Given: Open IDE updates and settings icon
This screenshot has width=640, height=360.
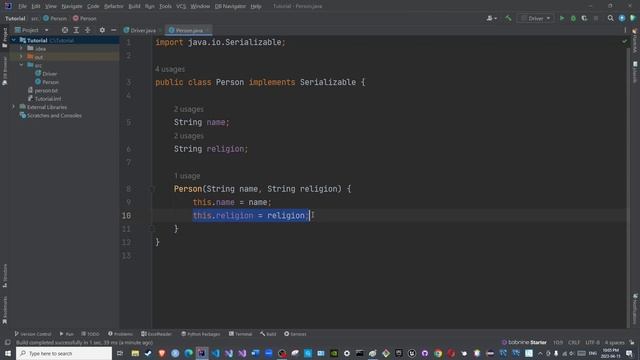Looking at the screenshot, I should tap(622, 18).
